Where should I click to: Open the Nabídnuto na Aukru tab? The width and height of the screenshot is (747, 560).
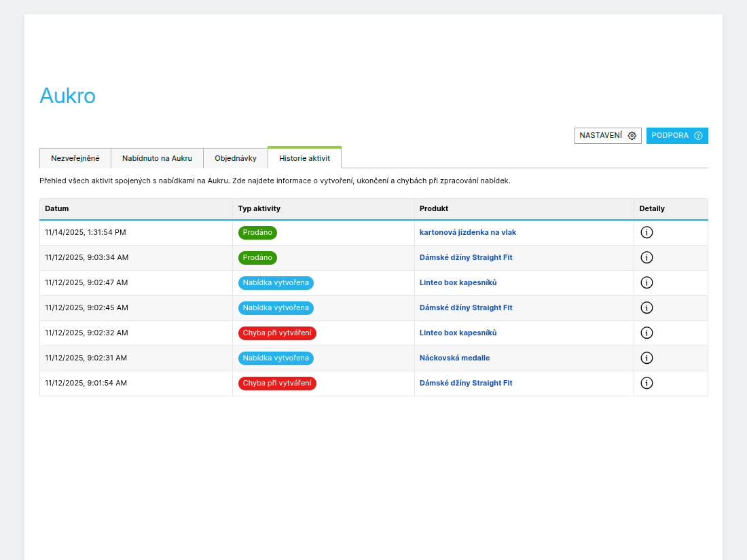coord(157,158)
